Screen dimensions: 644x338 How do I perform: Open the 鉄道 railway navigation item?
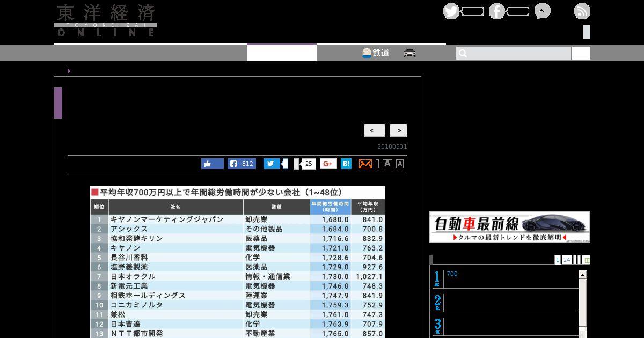point(376,53)
